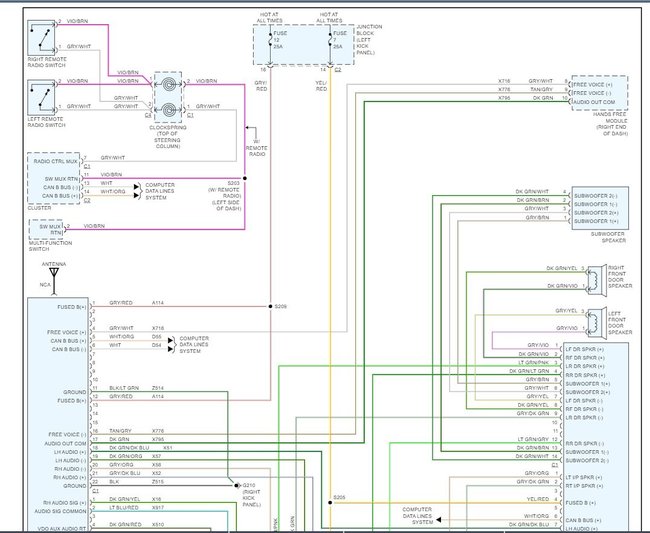The image size is (650, 533).
Task: Select RF DR SPKR (+) pin label
Action: [585, 358]
